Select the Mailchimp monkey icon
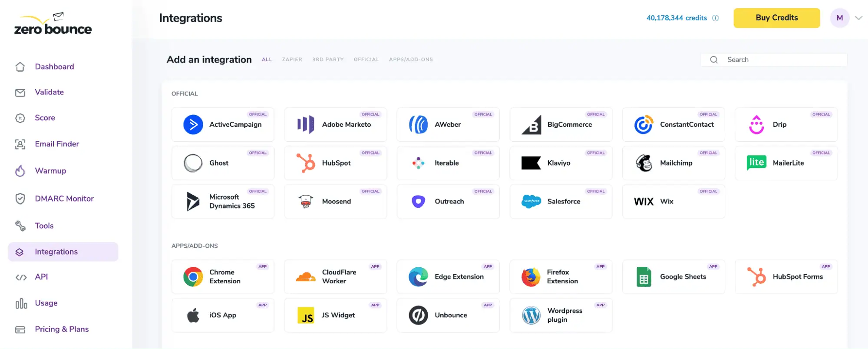 [x=644, y=163]
